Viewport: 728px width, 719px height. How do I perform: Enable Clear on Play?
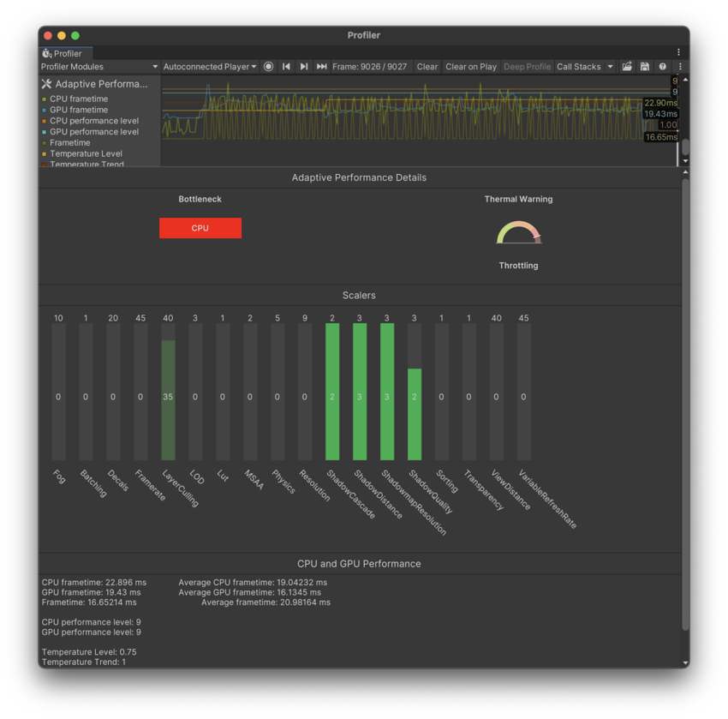471,66
